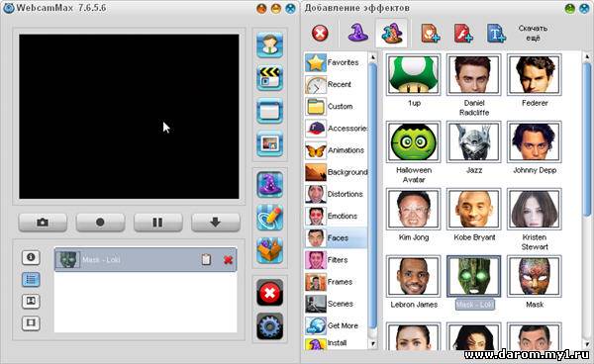594x364 pixels.
Task: Select the Distortions category
Action: [336, 194]
